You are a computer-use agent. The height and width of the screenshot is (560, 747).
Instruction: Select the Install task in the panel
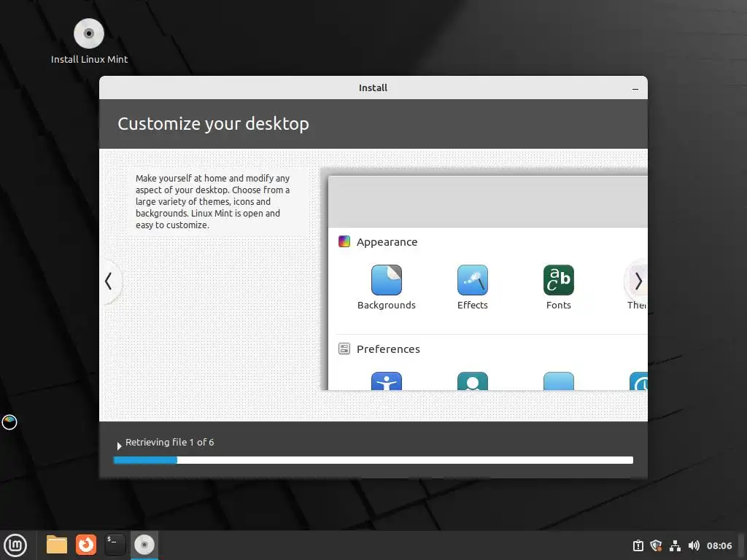(x=144, y=545)
